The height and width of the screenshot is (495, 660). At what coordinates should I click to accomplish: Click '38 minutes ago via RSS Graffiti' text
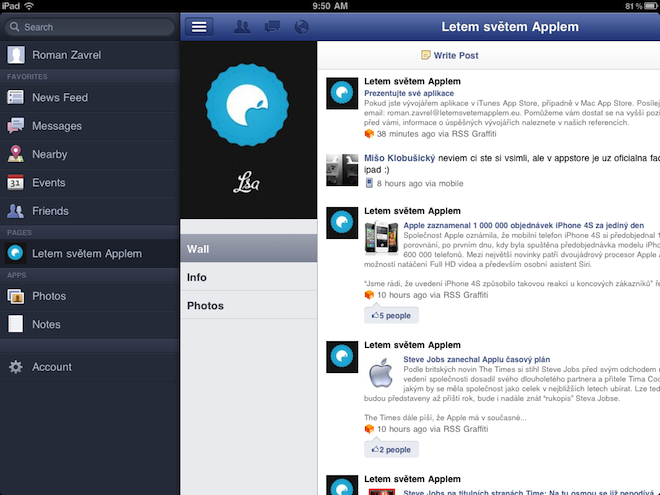436,134
